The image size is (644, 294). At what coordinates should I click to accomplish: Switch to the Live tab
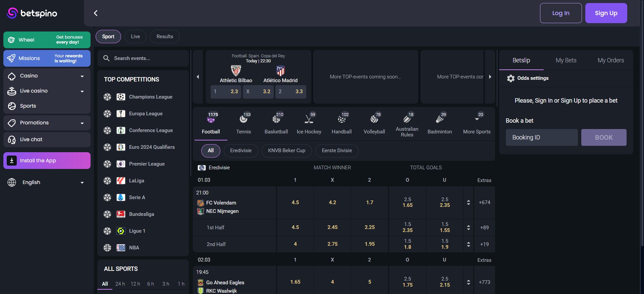click(136, 37)
